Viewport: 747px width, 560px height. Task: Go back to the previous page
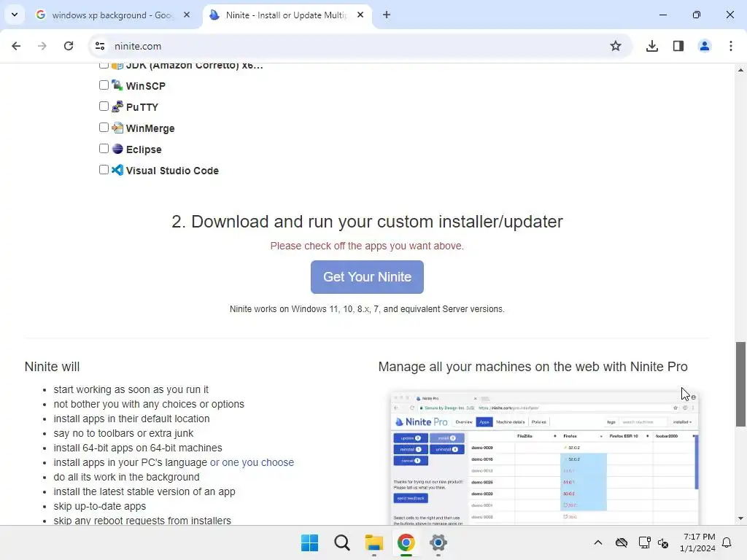pos(16,46)
